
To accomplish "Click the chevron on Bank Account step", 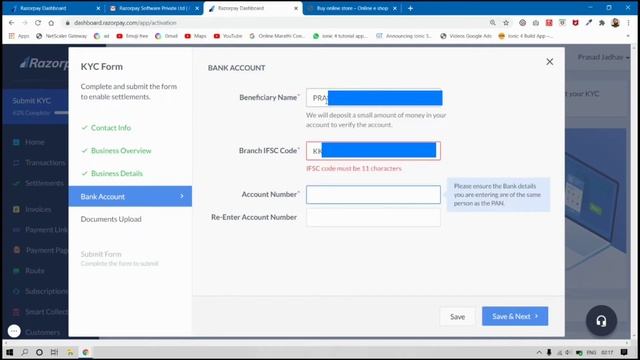I will click(x=182, y=196).
